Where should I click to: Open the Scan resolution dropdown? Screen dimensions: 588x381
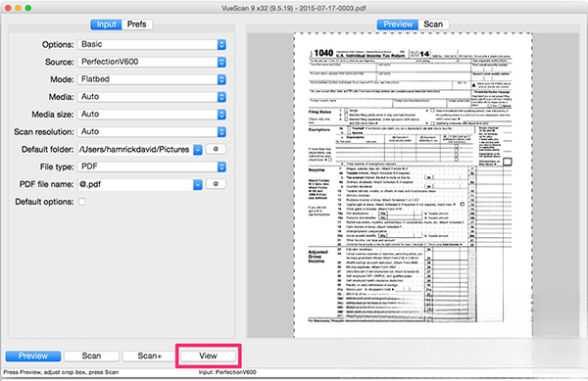coord(152,132)
